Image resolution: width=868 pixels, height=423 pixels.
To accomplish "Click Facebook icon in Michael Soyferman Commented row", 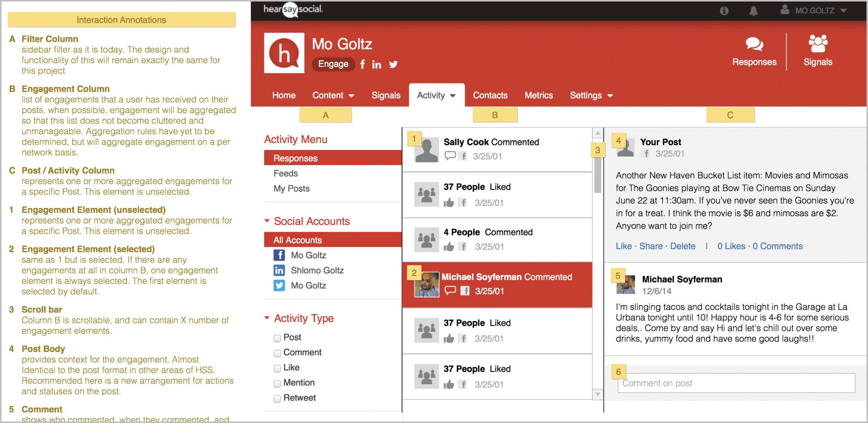I will tap(465, 291).
